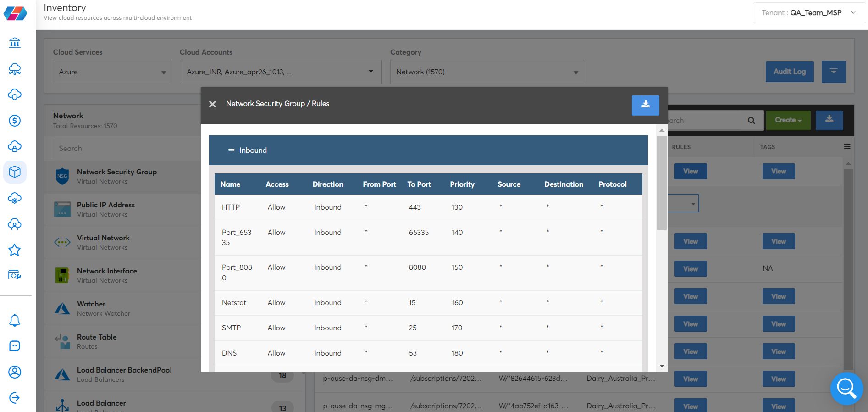Click the cost dollar icon in the sidebar

[15, 121]
